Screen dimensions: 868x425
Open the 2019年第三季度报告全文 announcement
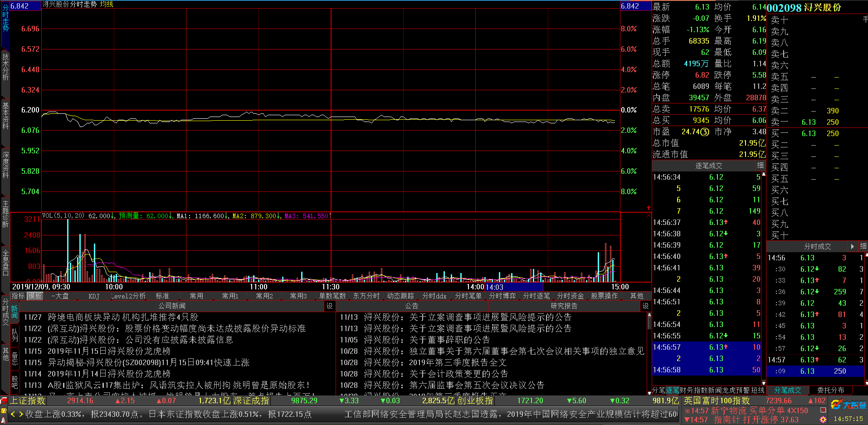[x=458, y=362]
